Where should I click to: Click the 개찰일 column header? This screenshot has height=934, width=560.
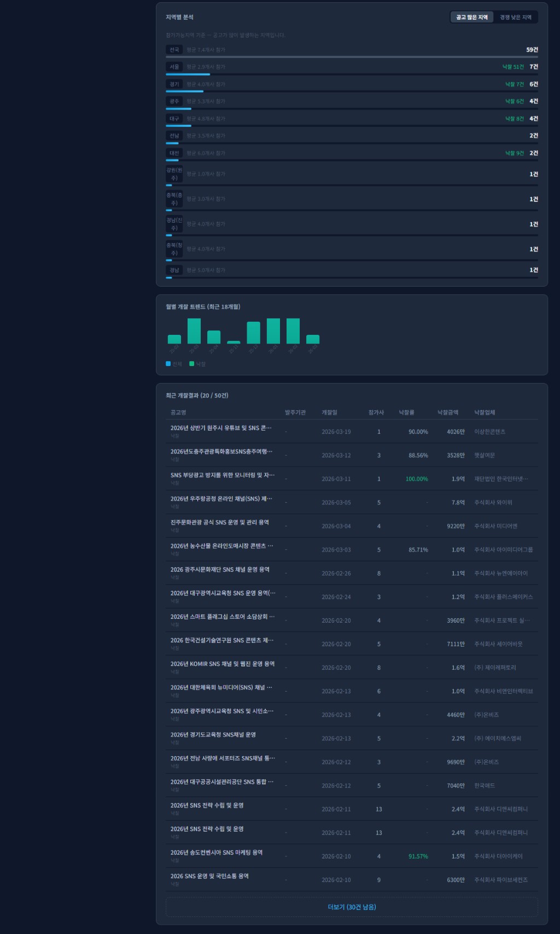(x=329, y=413)
